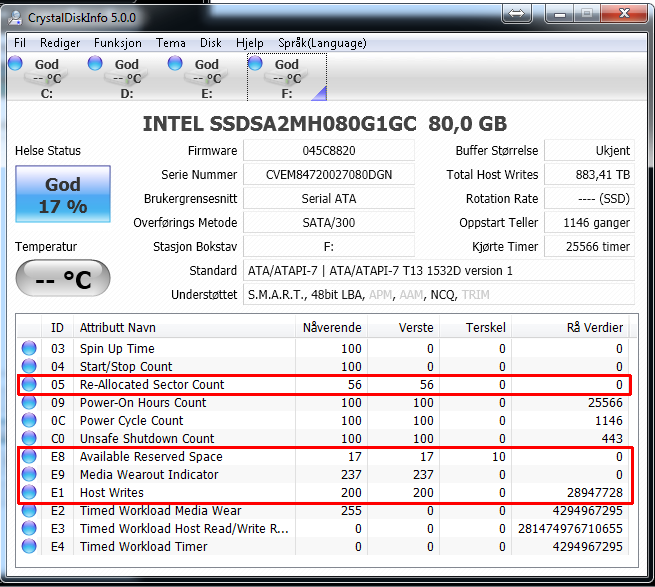
Task: Open the Språk(Language) menu
Action: (322, 43)
